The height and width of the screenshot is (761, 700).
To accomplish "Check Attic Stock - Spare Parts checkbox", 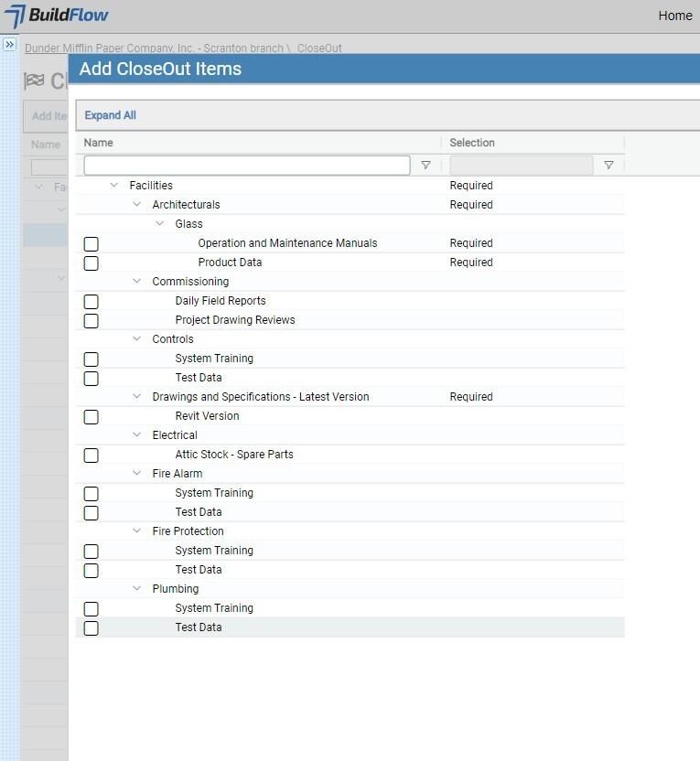I will pos(92,456).
